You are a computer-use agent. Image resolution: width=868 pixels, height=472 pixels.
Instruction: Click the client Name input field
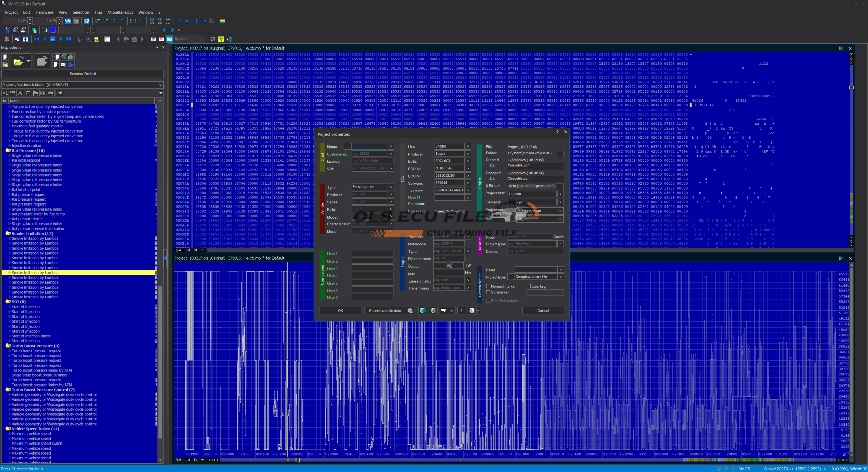tap(369, 146)
